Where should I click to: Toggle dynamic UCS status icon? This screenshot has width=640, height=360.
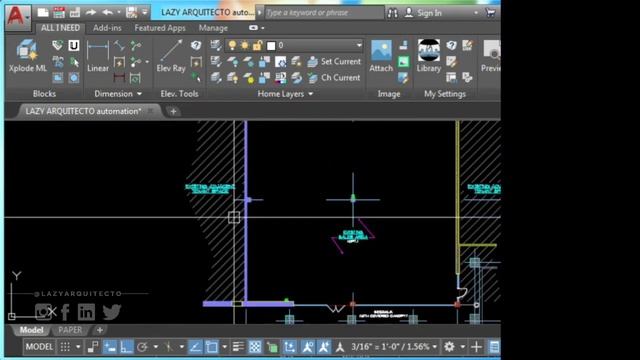tap(289, 347)
